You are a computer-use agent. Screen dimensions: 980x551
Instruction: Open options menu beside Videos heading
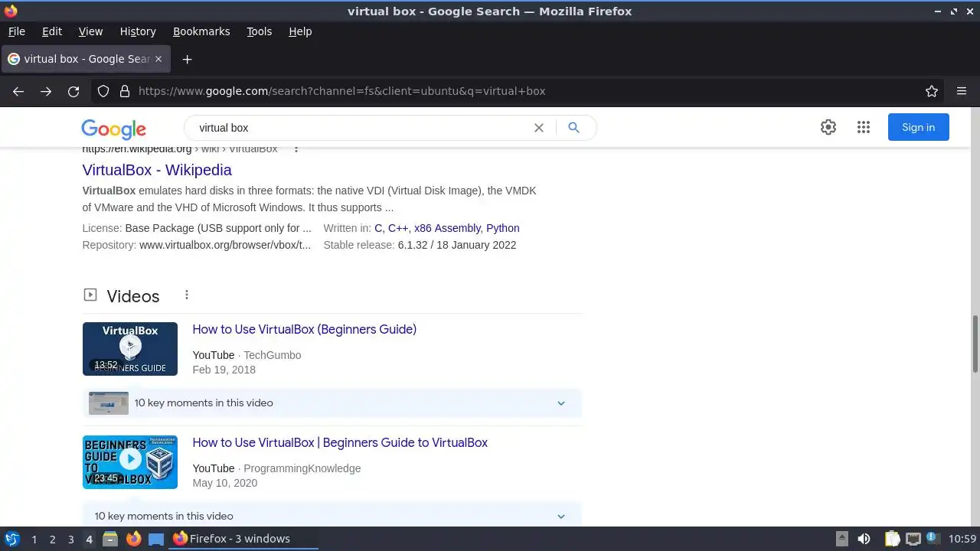(187, 295)
